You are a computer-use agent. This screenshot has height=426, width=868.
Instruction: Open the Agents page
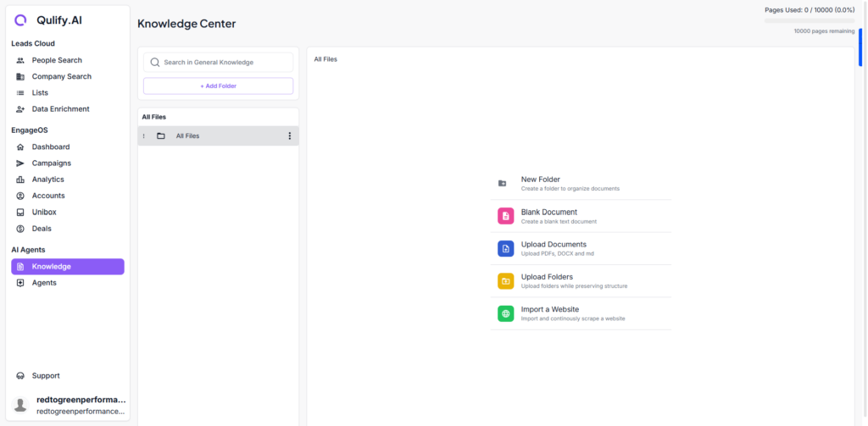tap(68, 283)
